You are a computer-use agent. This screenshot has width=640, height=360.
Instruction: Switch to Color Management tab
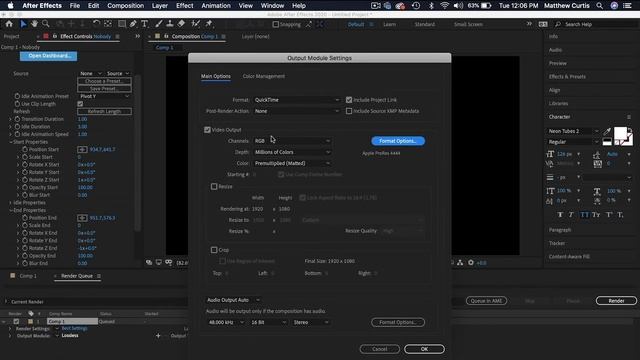(x=264, y=76)
